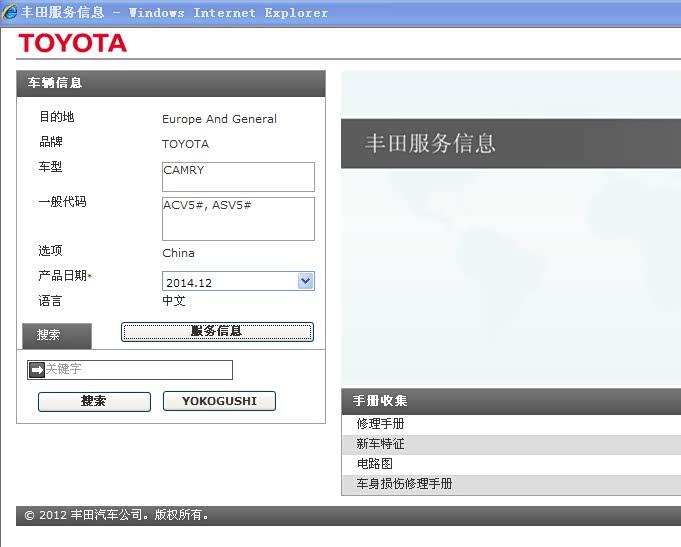Open the 车身损伤修理手册 link
Viewport: 681px width, 547px height.
coord(405,484)
